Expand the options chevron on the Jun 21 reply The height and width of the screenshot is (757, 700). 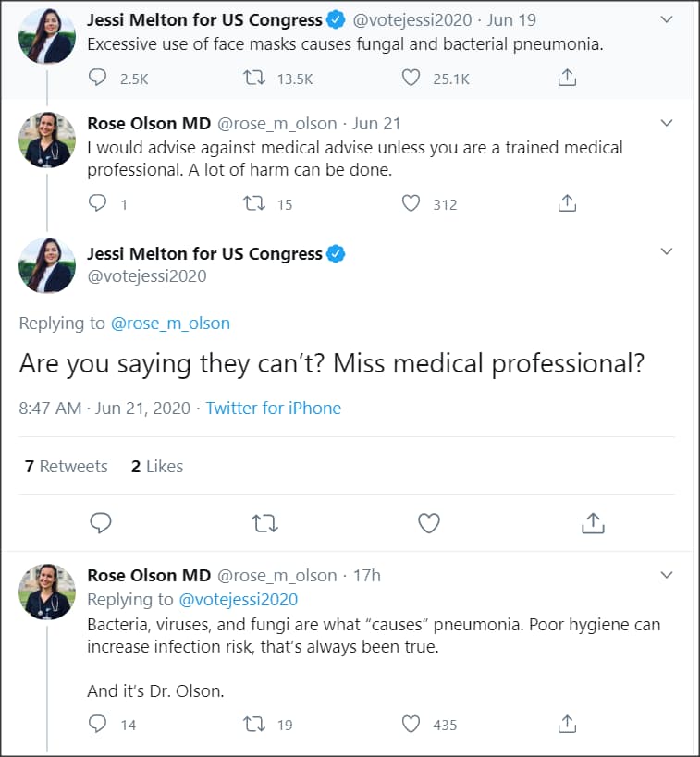667,123
